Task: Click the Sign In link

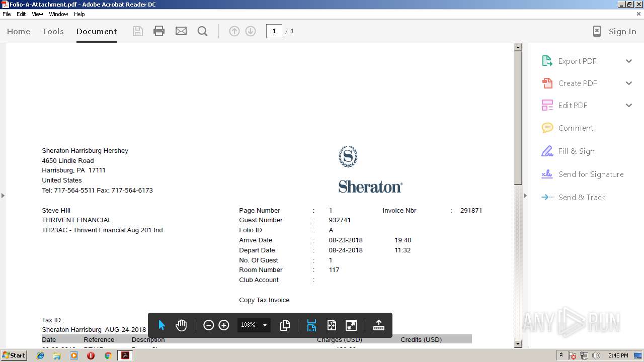Action: 622,31
